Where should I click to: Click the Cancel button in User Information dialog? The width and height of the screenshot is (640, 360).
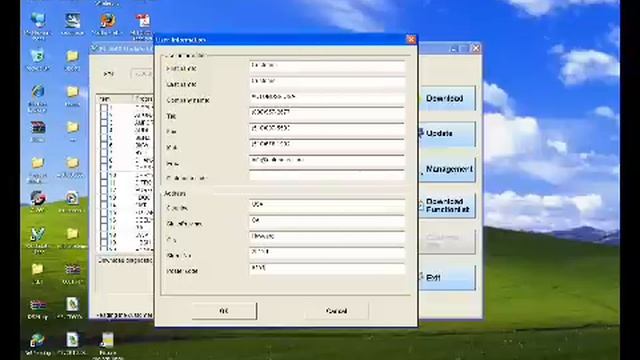point(336,311)
